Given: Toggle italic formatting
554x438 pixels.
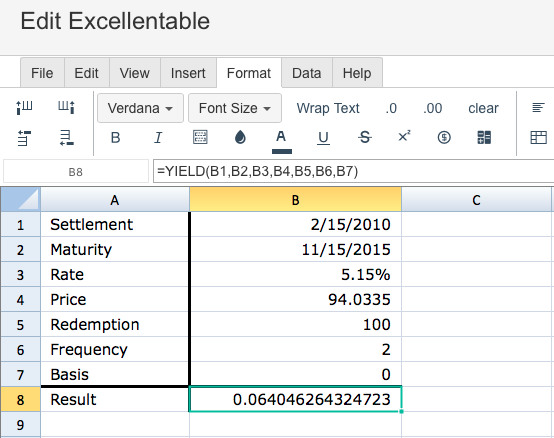Looking at the screenshot, I should pos(158,137).
